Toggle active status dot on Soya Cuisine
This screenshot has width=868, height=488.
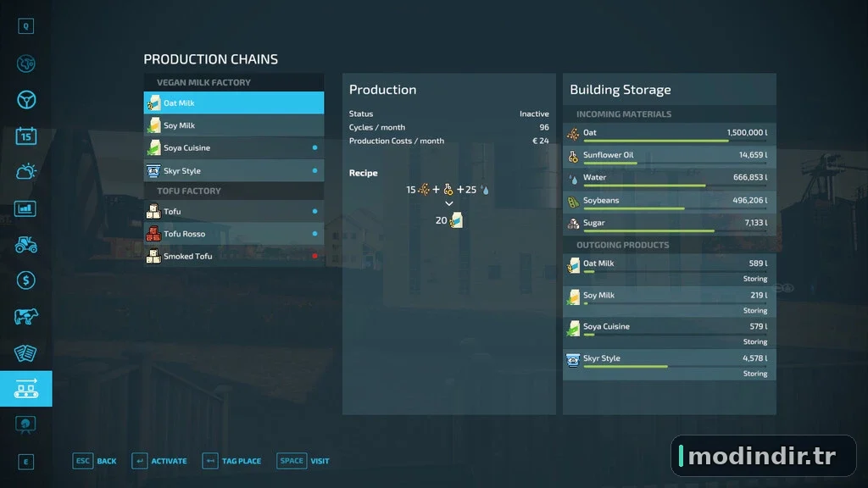314,147
